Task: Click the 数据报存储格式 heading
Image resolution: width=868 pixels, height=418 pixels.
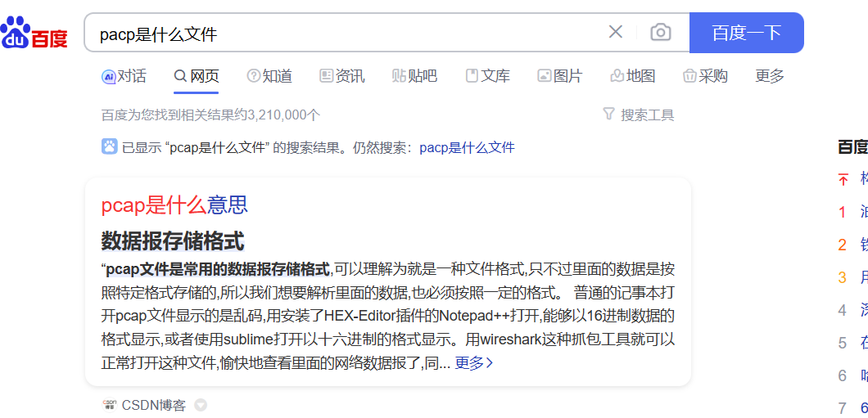Action: 173,241
